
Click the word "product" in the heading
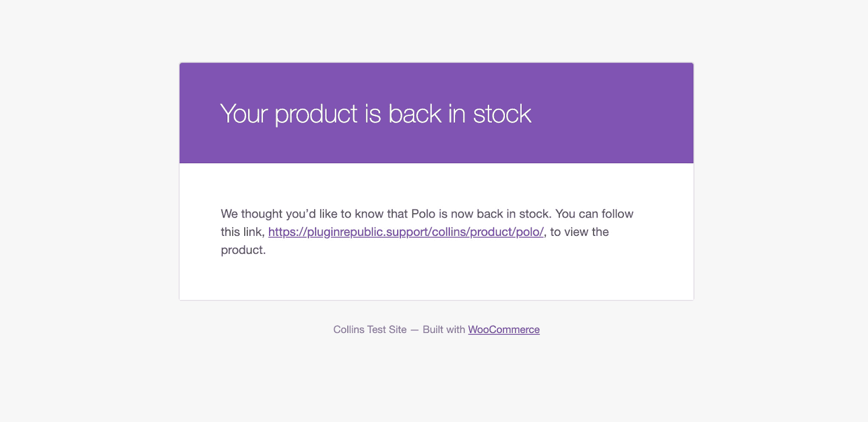pyautogui.click(x=316, y=115)
